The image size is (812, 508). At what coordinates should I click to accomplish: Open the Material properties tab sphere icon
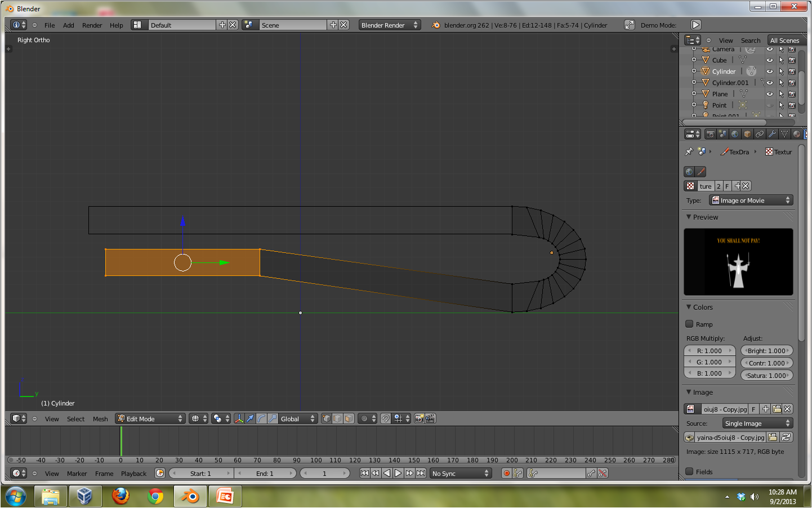(797, 134)
